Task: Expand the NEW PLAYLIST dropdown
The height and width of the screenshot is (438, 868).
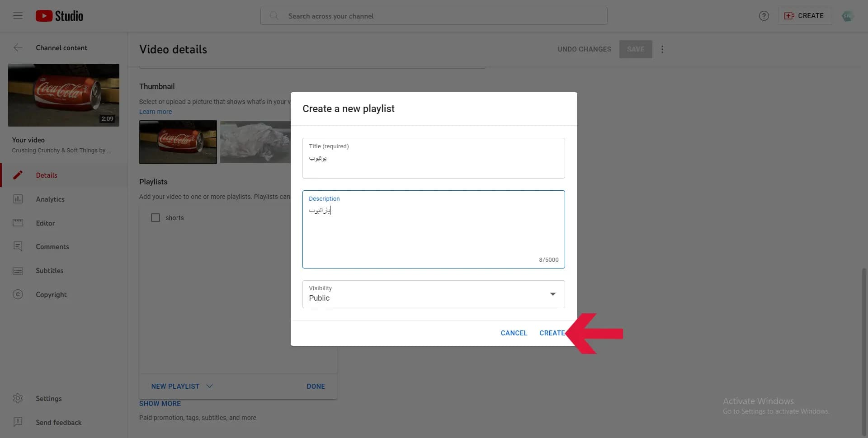Action: 182,386
